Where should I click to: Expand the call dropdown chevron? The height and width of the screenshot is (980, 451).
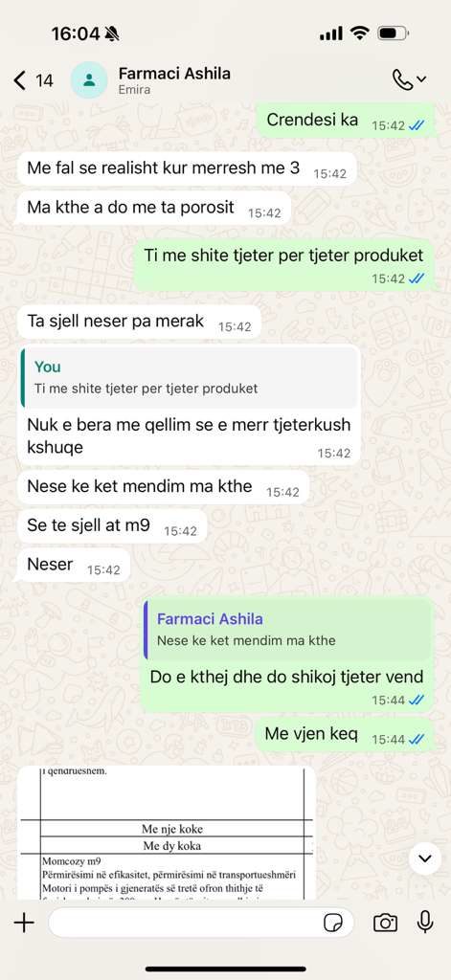[421, 79]
